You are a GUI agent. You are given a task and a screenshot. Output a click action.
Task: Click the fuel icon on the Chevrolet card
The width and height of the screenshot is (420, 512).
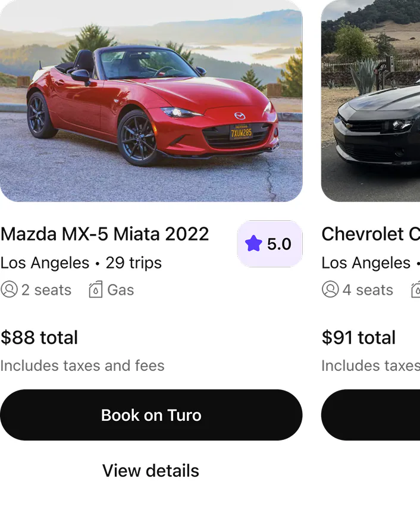coord(416,290)
